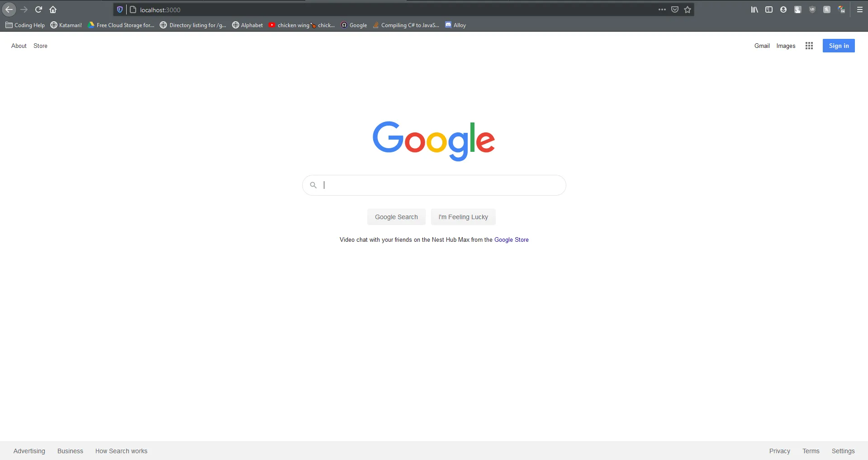Go back with the browser back arrow
Viewport: 868px width, 460px height.
point(9,9)
